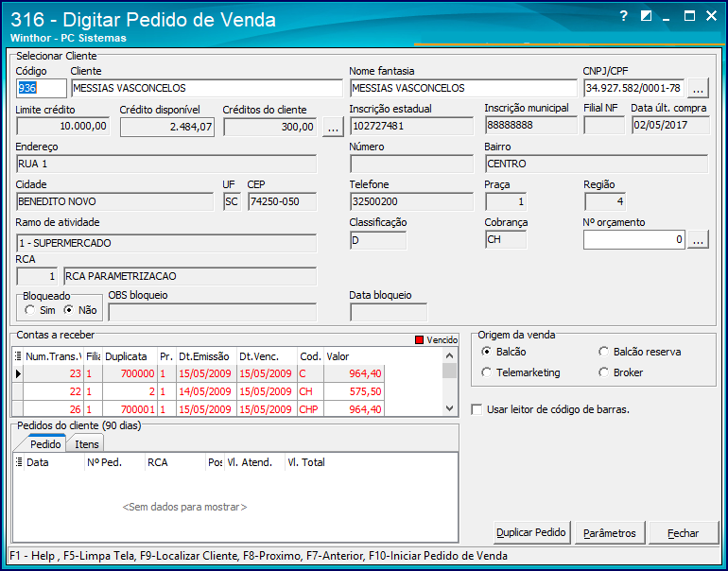Sort by Dt.Emissão column header

click(x=207, y=356)
